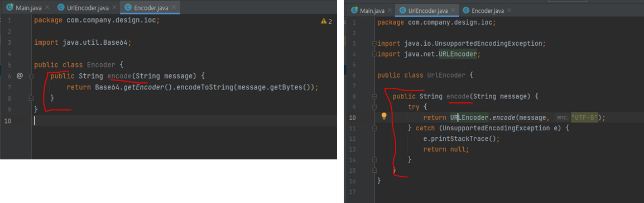Close Encoder.java tab in right editor

(510, 10)
